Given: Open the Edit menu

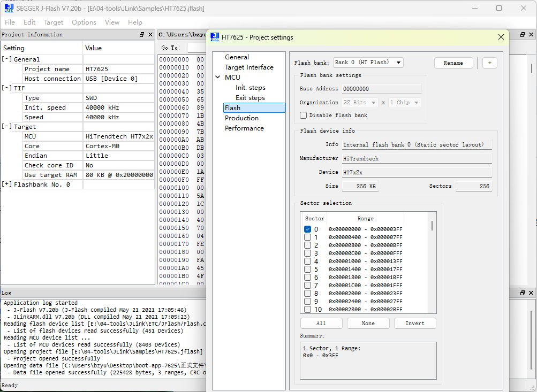Looking at the screenshot, I should pos(29,22).
